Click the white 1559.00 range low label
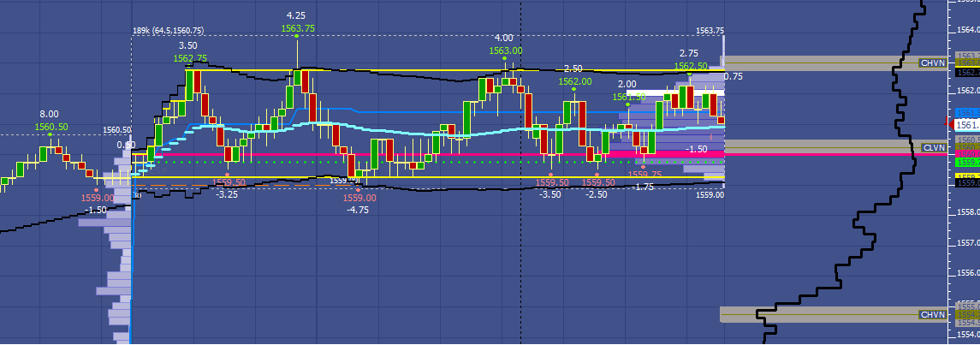Screen dimensions: 980x345 point(710,195)
